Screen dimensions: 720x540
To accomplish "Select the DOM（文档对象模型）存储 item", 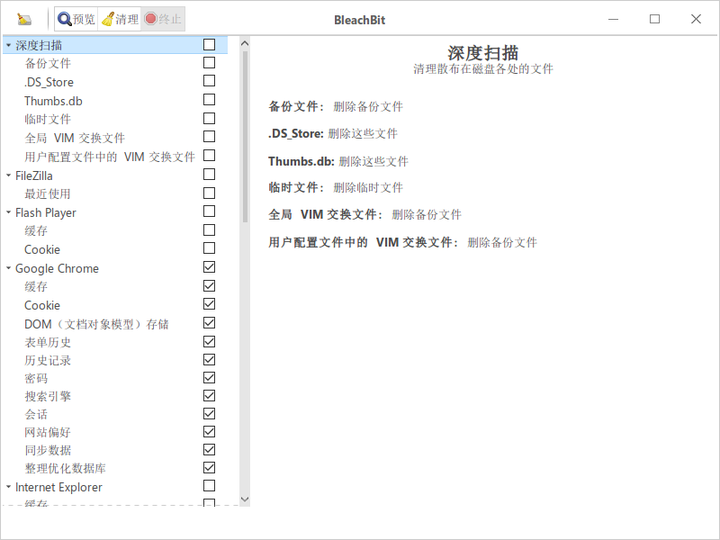I will (x=96, y=324).
